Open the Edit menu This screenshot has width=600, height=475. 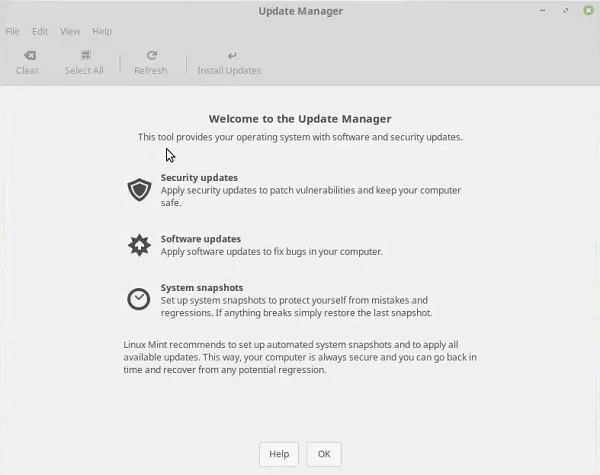point(40,31)
